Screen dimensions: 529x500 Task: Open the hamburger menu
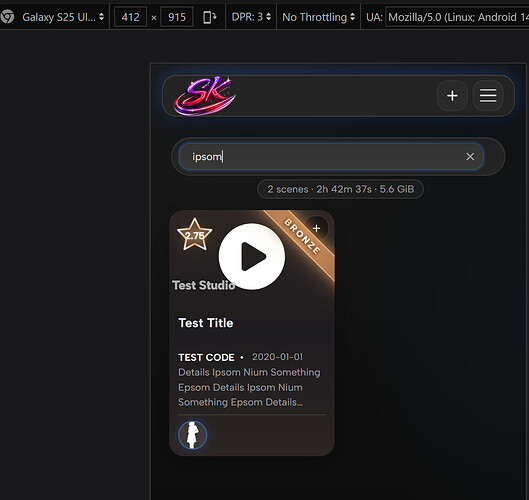tap(488, 96)
